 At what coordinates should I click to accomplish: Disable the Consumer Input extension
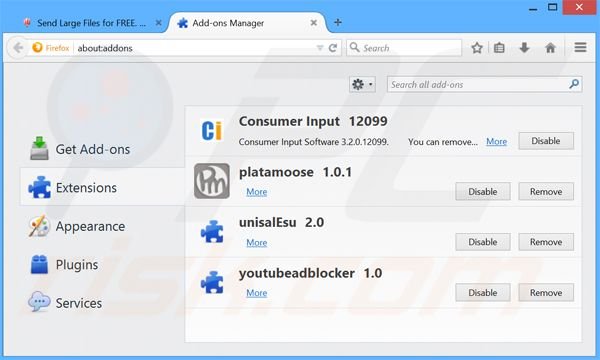(x=546, y=141)
